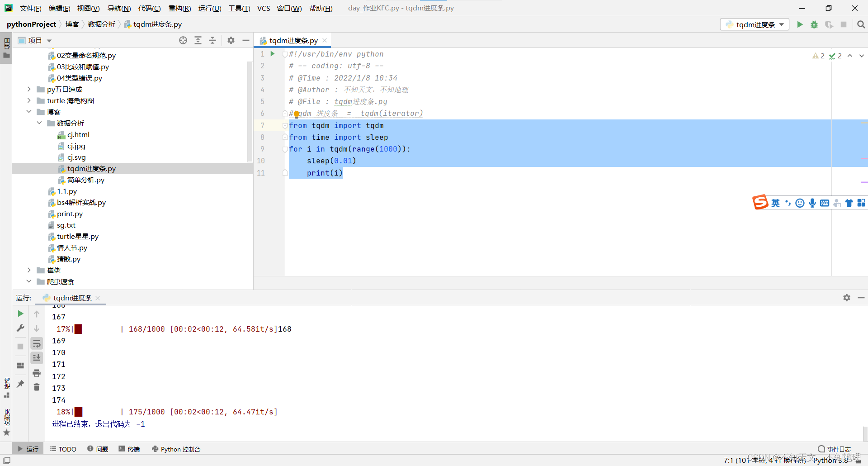Go up the stack trace arrow
This screenshot has height=466, width=868.
tap(37, 314)
